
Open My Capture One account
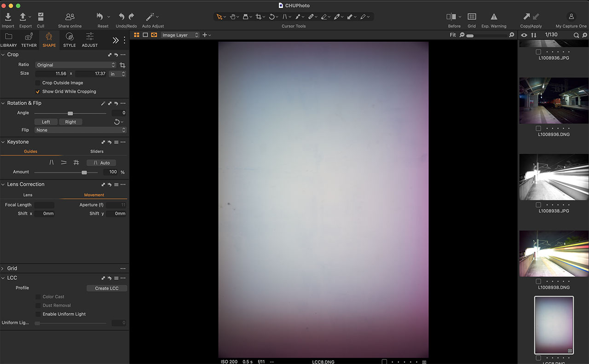point(571,17)
